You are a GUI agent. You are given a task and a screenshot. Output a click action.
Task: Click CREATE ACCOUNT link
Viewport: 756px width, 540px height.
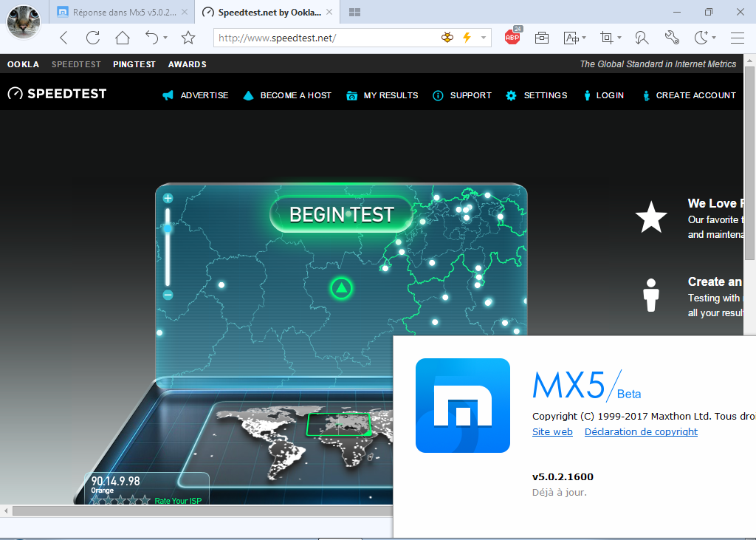[x=690, y=95]
